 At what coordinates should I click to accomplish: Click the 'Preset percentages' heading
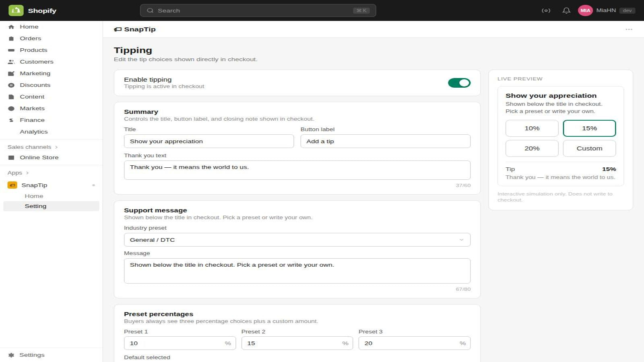159,314
